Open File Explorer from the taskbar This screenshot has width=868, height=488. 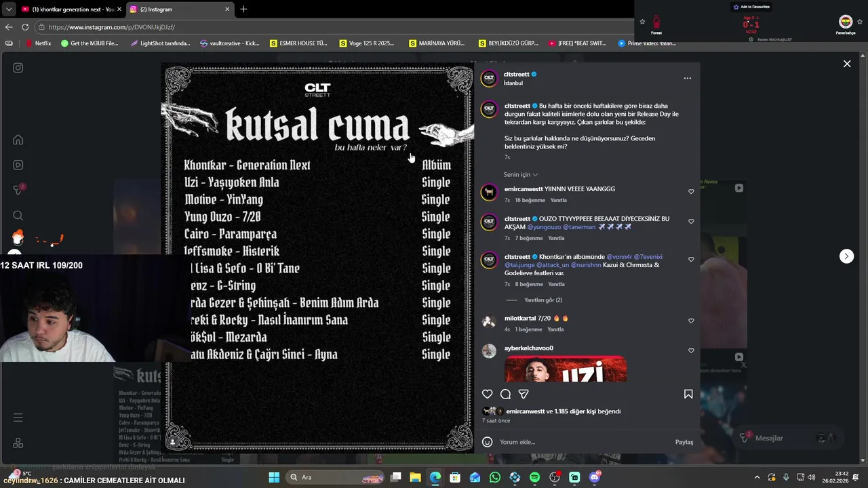pyautogui.click(x=415, y=477)
